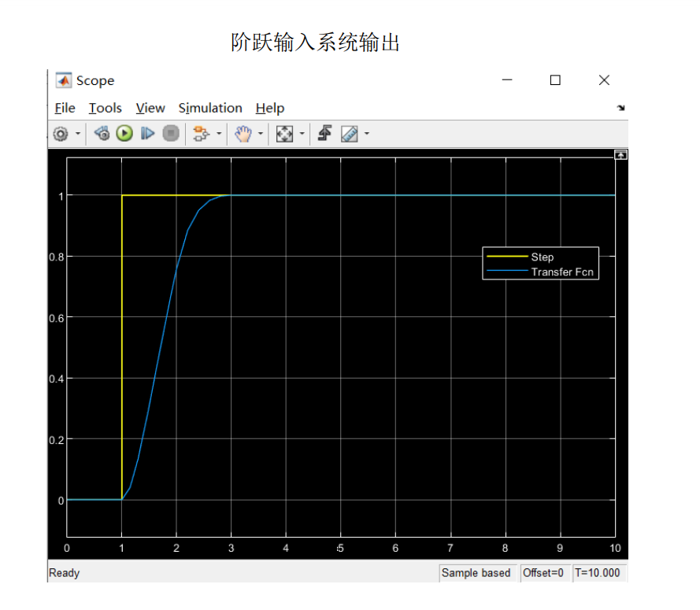Click the 'T=10.000' status field
700x610 pixels.
[x=598, y=572]
